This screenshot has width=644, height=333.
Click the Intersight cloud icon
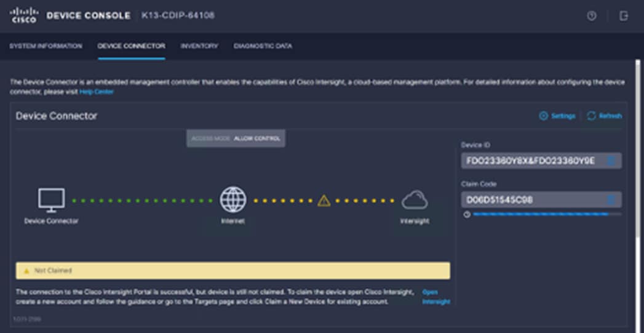(x=415, y=200)
